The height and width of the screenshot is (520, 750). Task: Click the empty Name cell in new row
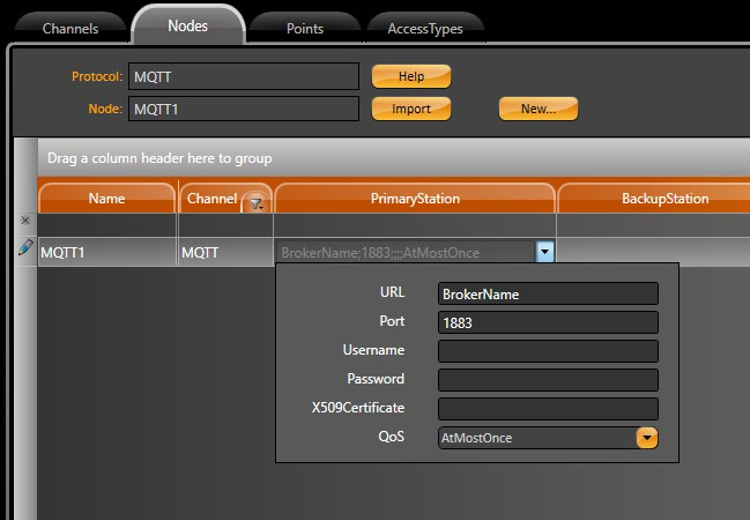point(107,225)
